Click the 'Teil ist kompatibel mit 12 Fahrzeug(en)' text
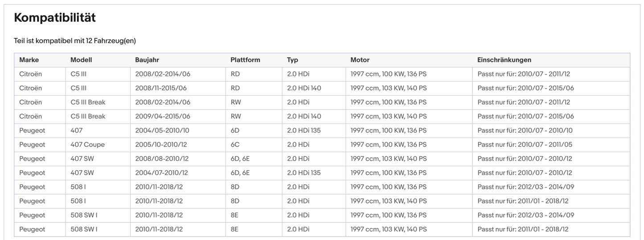Viewport: 644px width, 240px height. (75, 41)
